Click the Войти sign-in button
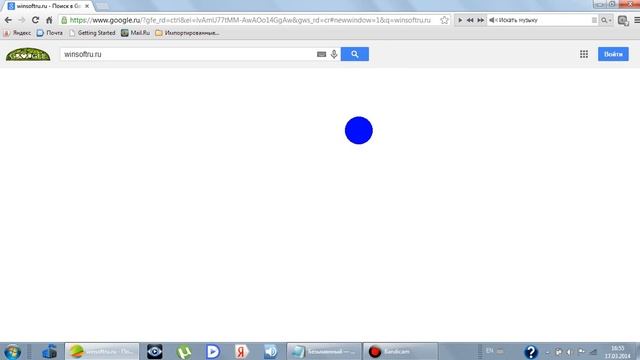Image resolution: width=640 pixels, height=360 pixels. pyautogui.click(x=613, y=54)
